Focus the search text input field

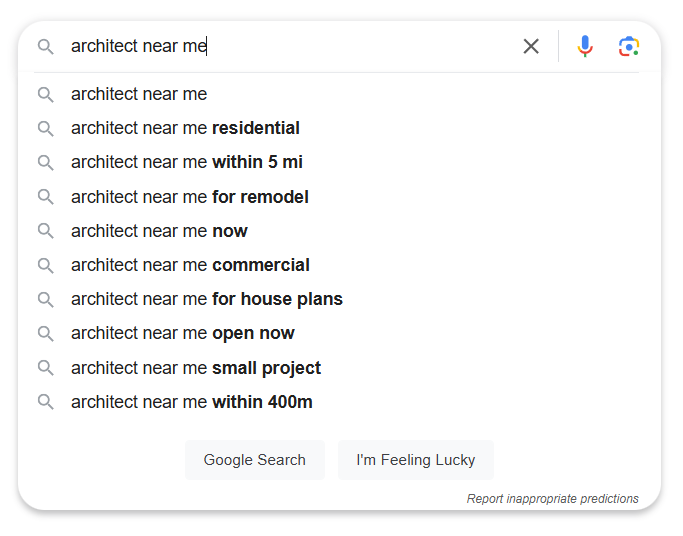click(292, 46)
